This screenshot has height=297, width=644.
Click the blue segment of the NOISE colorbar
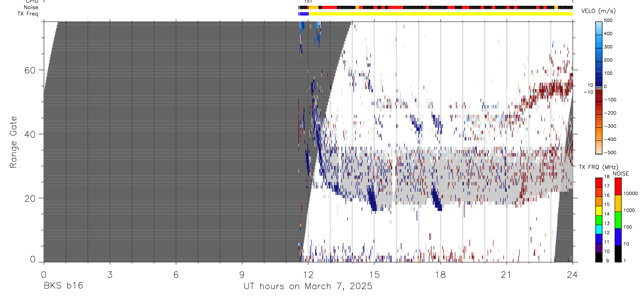point(618,236)
